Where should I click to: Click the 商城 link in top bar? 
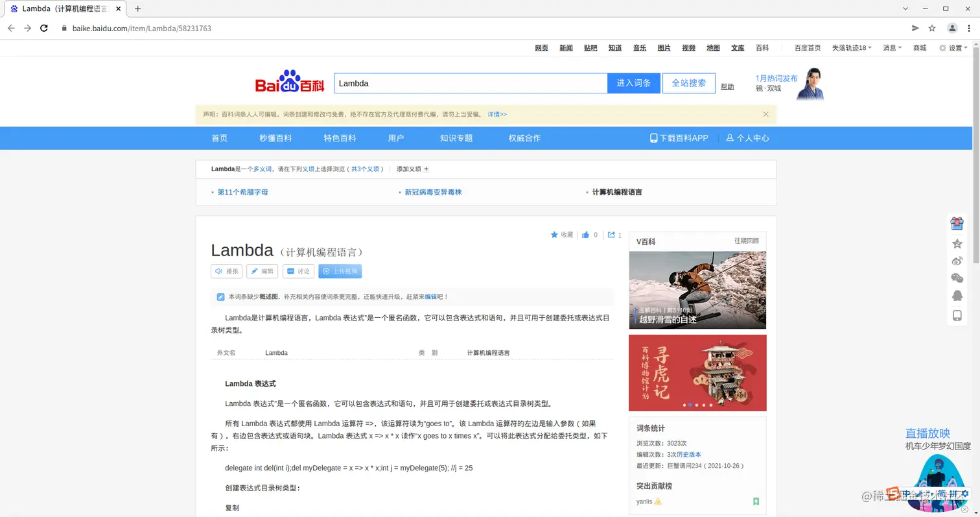tap(920, 48)
